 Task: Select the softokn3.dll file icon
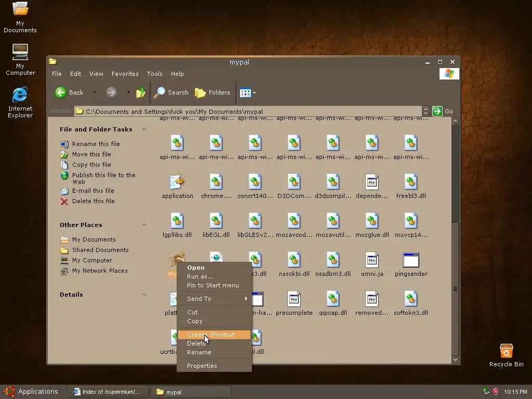pyautogui.click(x=411, y=299)
